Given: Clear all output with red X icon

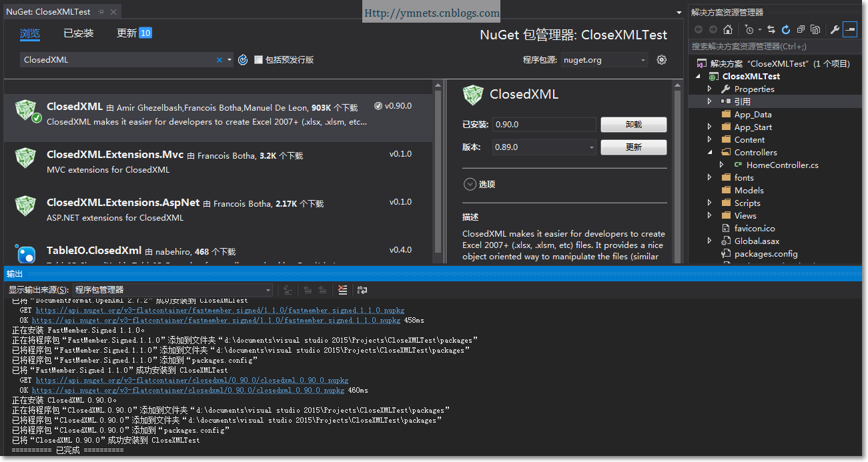Looking at the screenshot, I should pos(342,290).
